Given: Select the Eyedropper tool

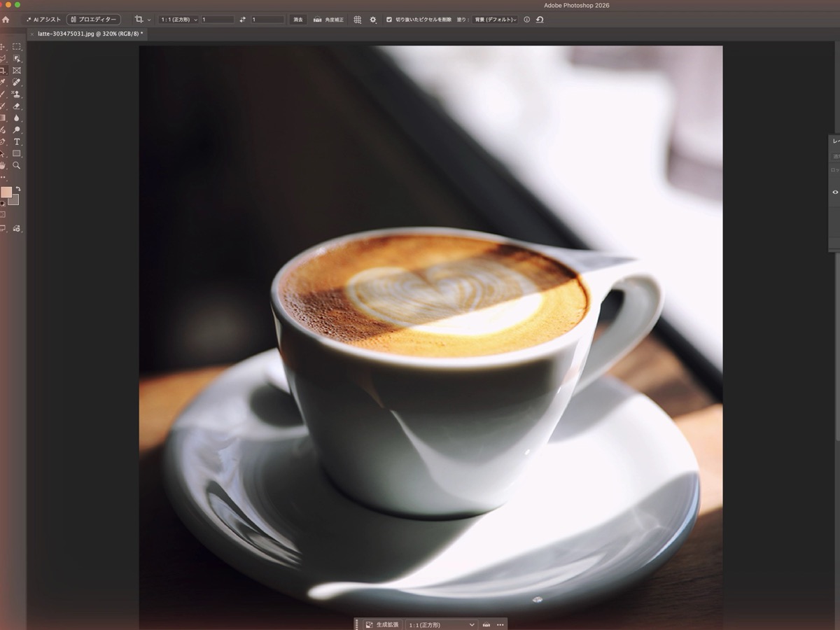Looking at the screenshot, I should [x=3, y=83].
